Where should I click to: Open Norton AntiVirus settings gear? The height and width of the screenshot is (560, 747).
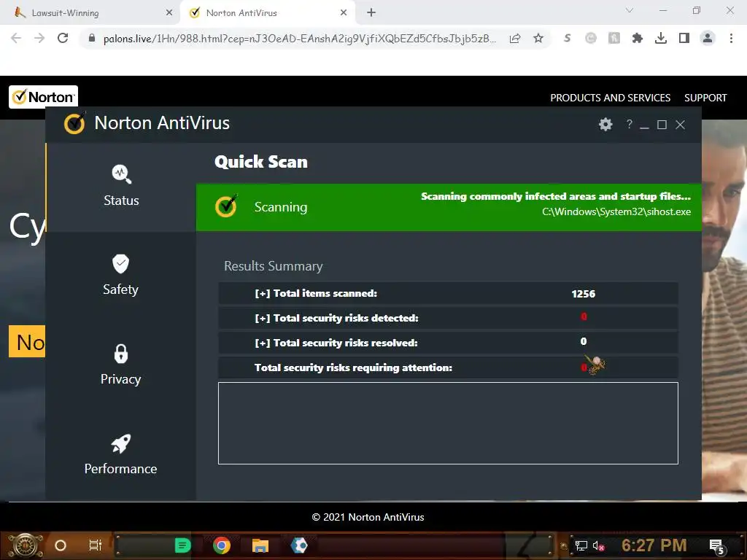tap(605, 125)
